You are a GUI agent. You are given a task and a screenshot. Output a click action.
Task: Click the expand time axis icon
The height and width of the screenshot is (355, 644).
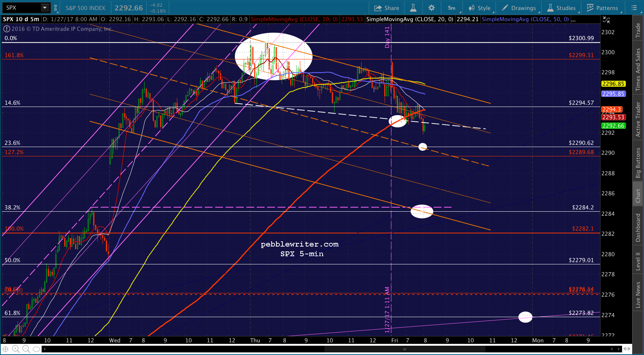tap(627, 349)
